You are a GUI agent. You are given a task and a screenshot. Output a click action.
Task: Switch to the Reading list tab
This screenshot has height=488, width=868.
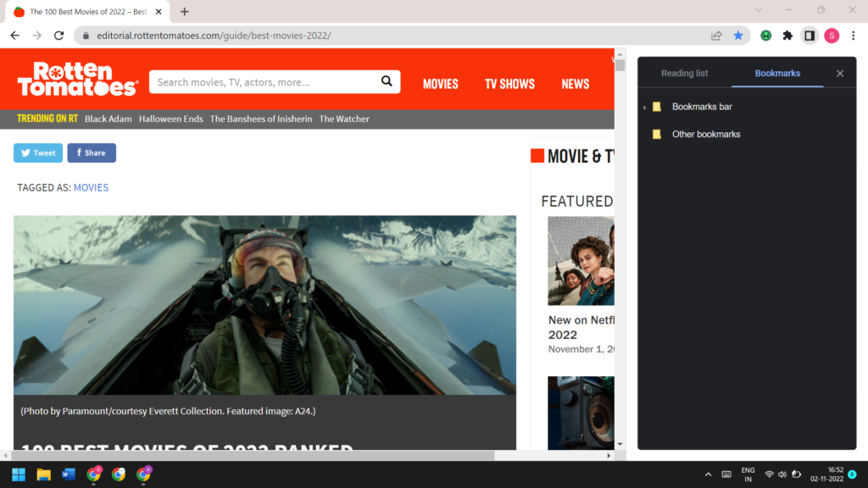(x=684, y=74)
